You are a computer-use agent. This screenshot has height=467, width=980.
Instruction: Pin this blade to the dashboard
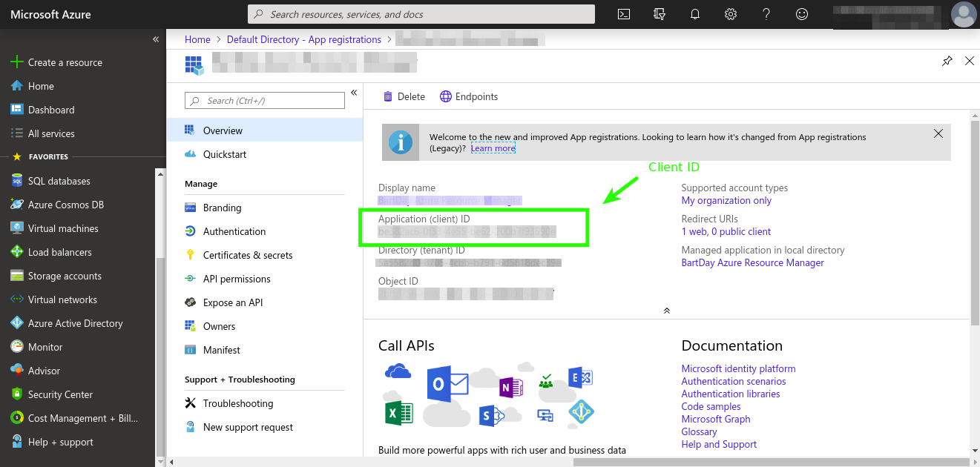click(947, 61)
